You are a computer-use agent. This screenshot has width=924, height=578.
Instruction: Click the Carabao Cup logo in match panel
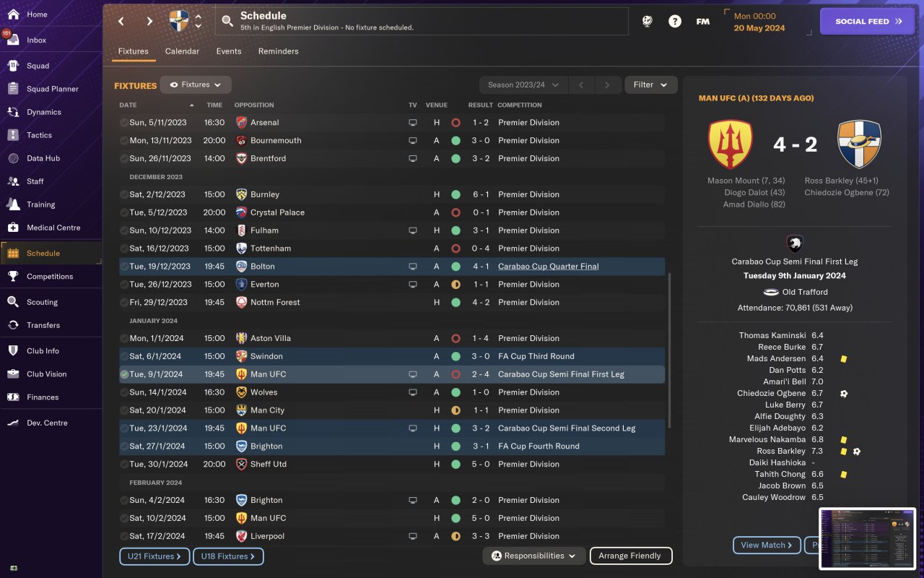coord(795,243)
